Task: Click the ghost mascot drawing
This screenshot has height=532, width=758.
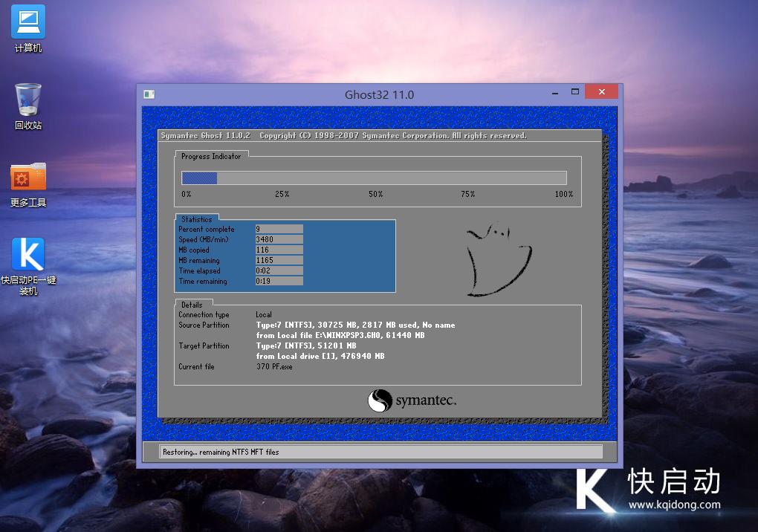Action: pos(498,262)
